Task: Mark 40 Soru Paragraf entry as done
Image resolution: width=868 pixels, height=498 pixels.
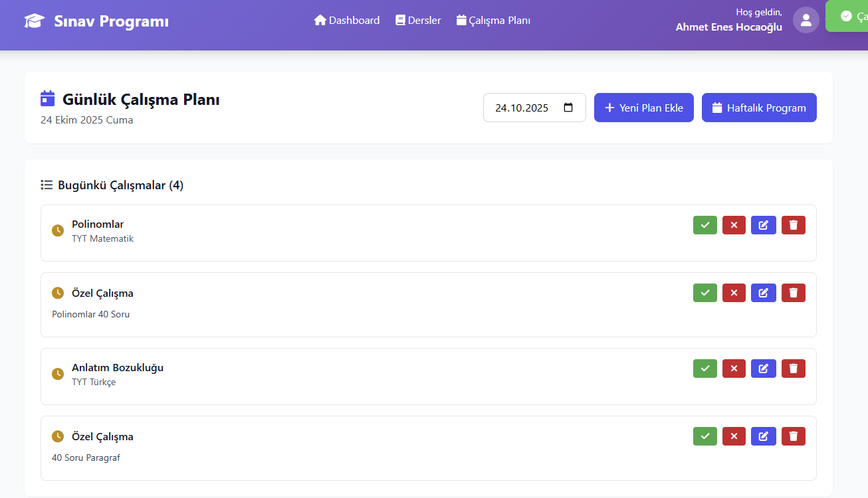Action: click(x=705, y=436)
